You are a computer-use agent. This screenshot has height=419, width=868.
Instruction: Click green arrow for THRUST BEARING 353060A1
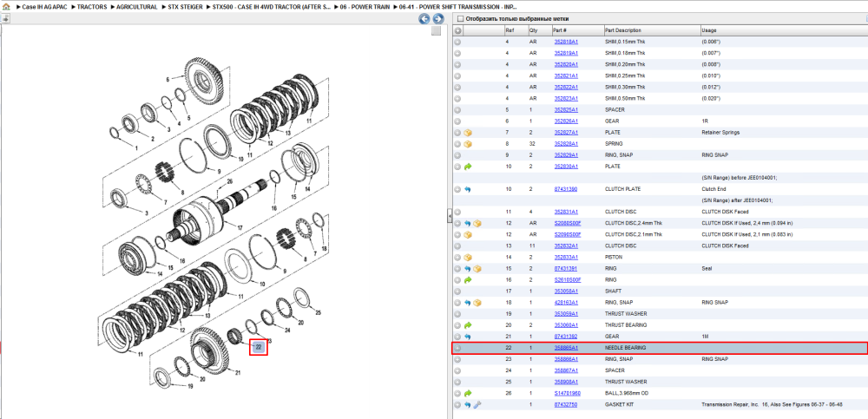click(x=469, y=325)
